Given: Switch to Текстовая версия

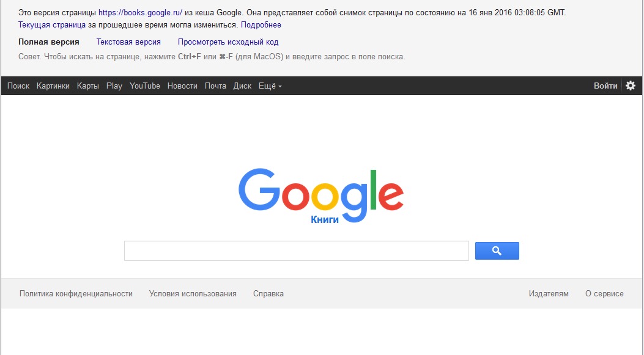Looking at the screenshot, I should tap(128, 42).
